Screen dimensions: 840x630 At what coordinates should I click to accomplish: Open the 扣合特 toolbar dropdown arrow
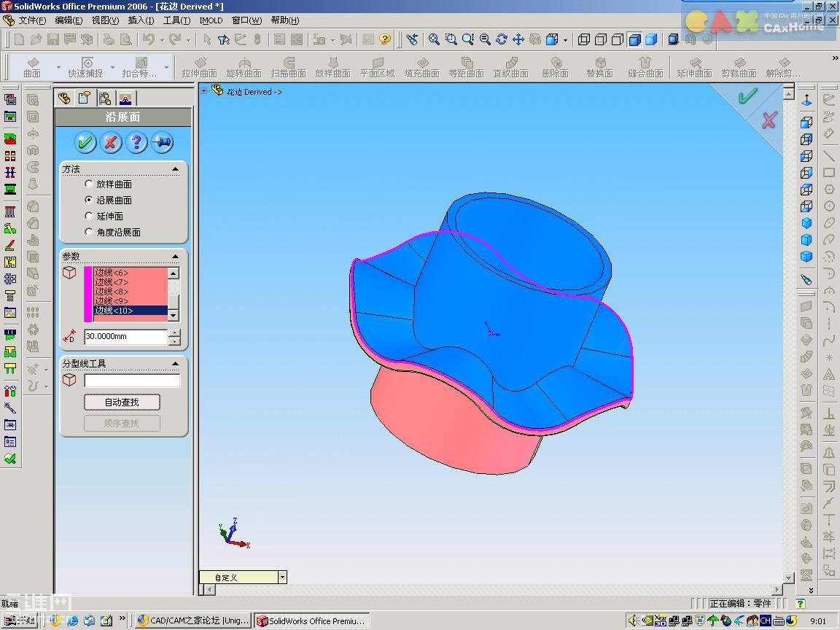click(x=166, y=68)
